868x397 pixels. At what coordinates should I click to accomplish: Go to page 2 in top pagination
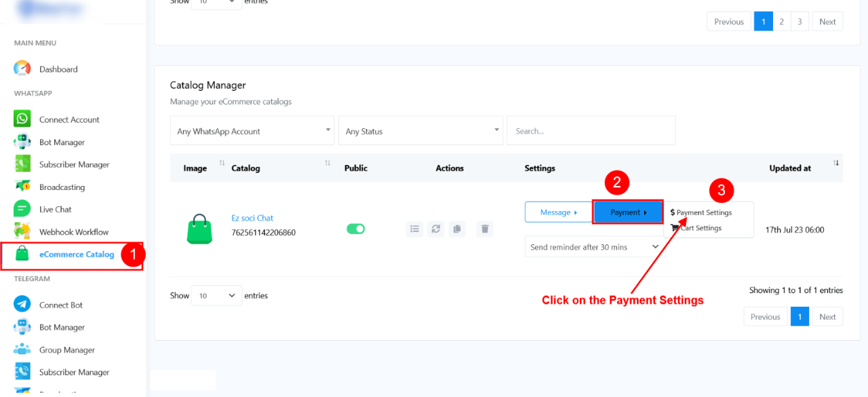click(781, 22)
